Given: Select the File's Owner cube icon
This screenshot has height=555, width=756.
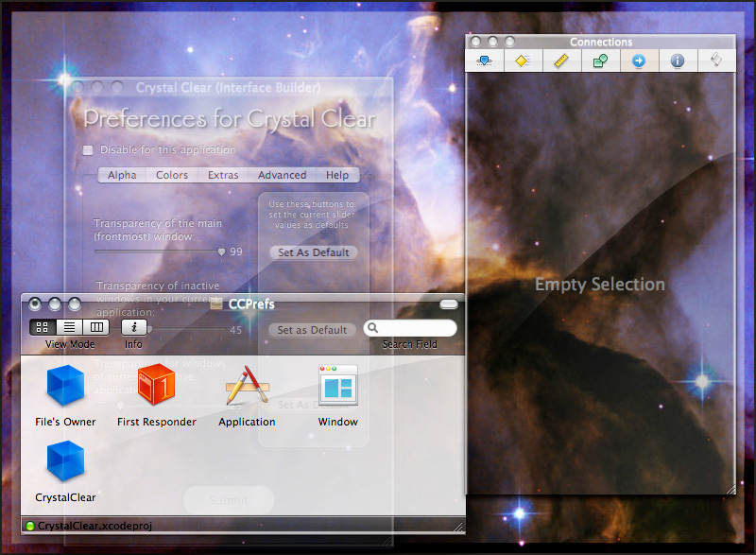Looking at the screenshot, I should (65, 386).
